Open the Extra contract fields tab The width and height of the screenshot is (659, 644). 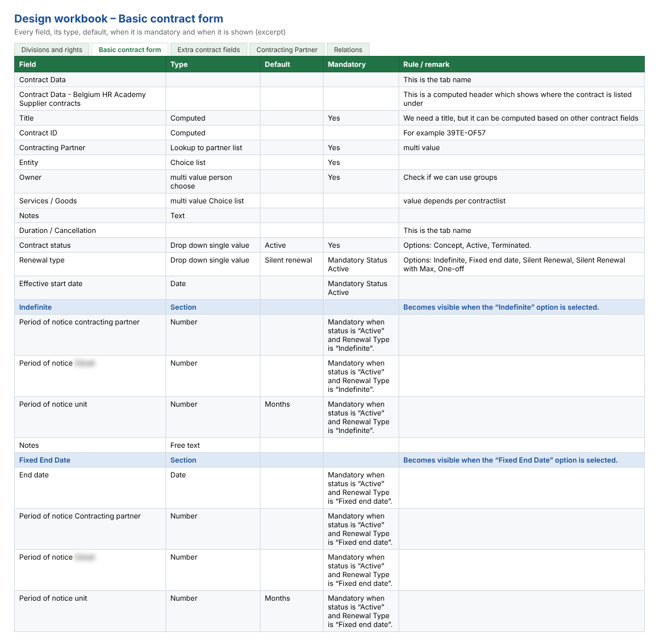coord(209,49)
